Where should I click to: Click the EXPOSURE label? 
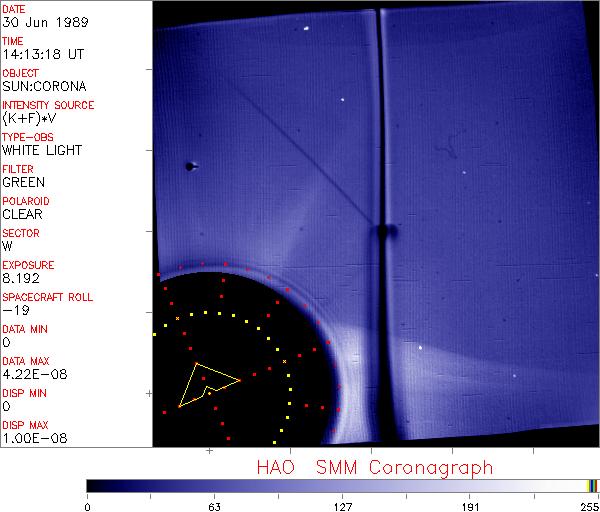tap(28, 265)
